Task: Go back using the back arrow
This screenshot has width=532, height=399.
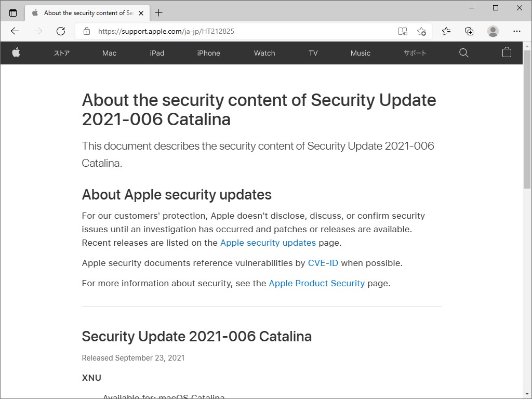Action: tap(15, 31)
